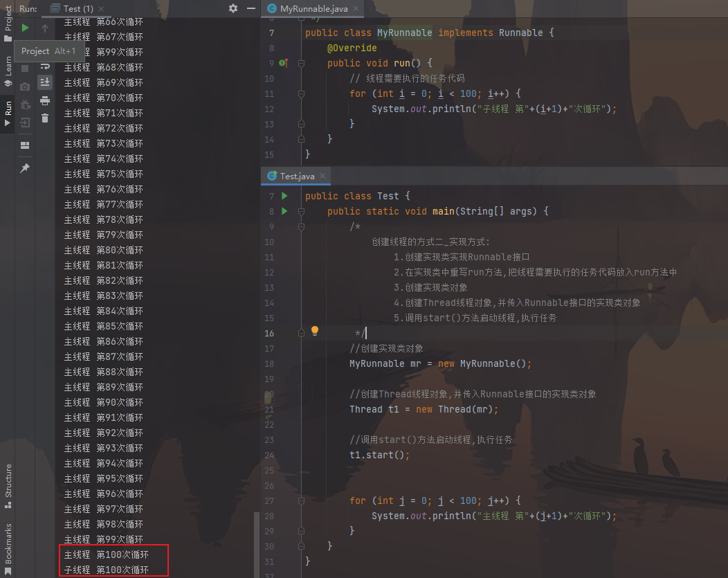Image resolution: width=728 pixels, height=578 pixels.
Task: Click the green Rerun button in Run panel
Action: tap(25, 28)
